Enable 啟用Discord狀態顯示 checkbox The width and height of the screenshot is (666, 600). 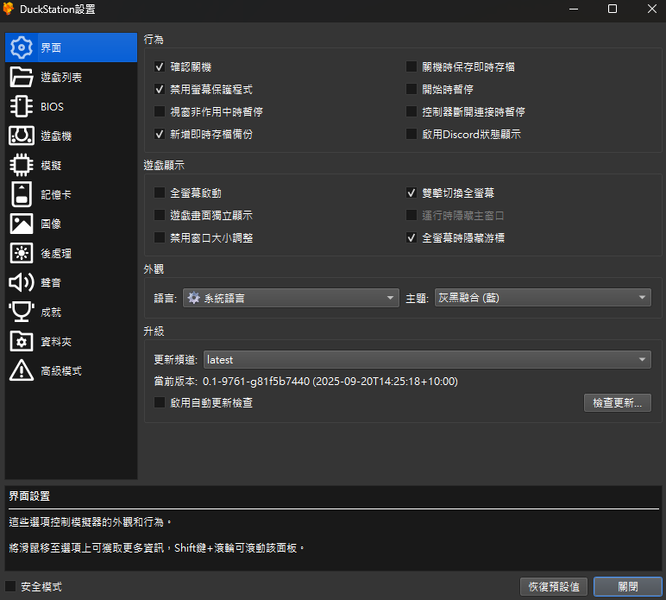411,134
